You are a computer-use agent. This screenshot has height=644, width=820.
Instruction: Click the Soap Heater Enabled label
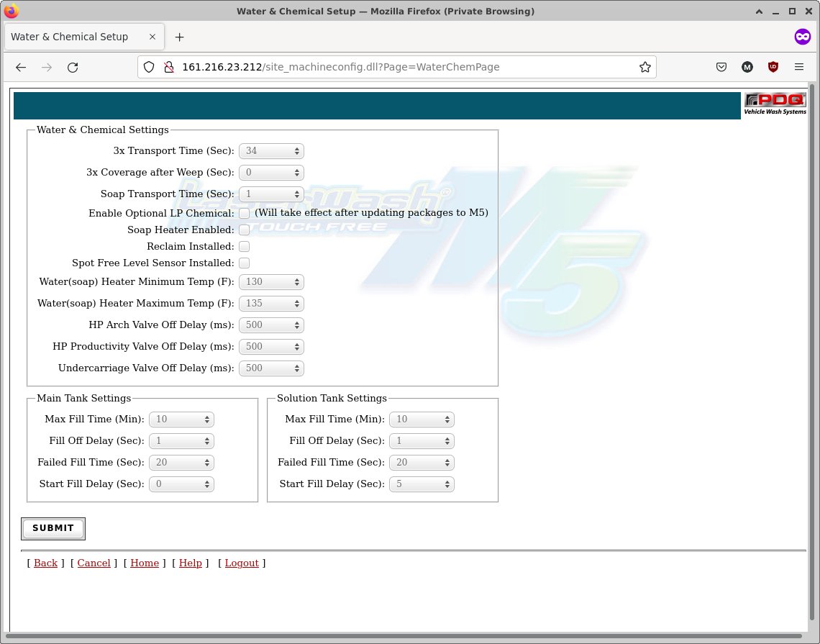point(181,230)
